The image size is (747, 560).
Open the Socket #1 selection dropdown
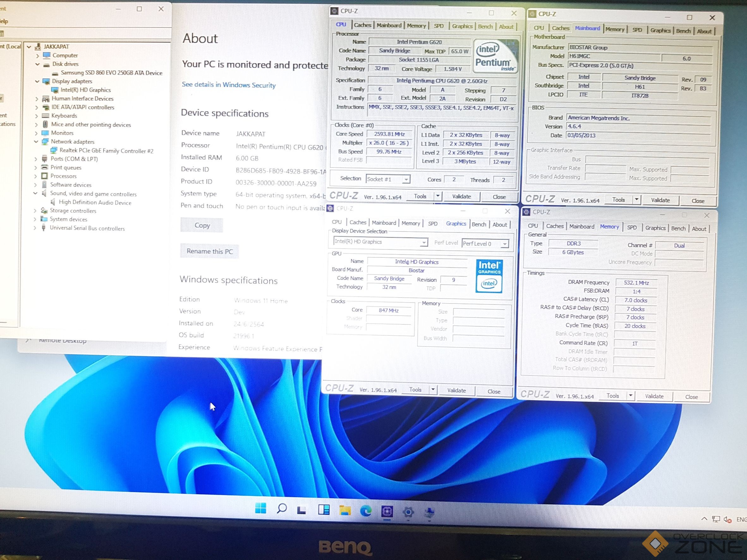click(x=406, y=180)
